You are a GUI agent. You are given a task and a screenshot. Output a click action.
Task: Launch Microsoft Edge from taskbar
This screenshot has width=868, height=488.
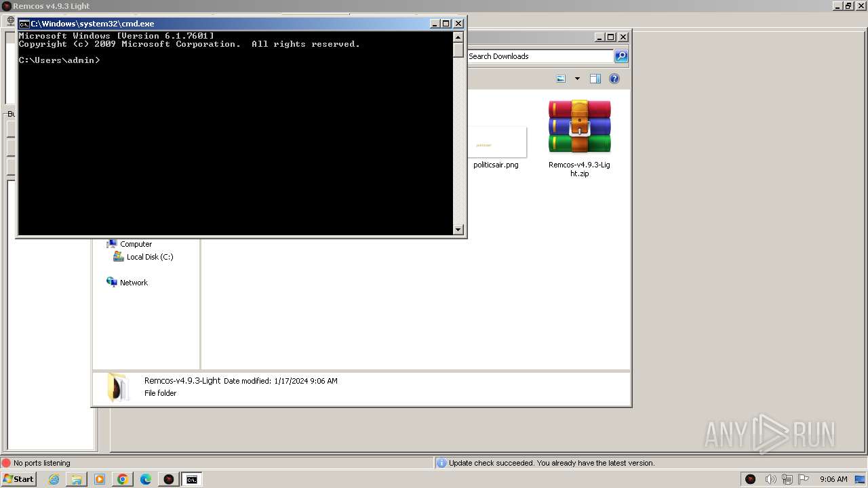click(146, 479)
